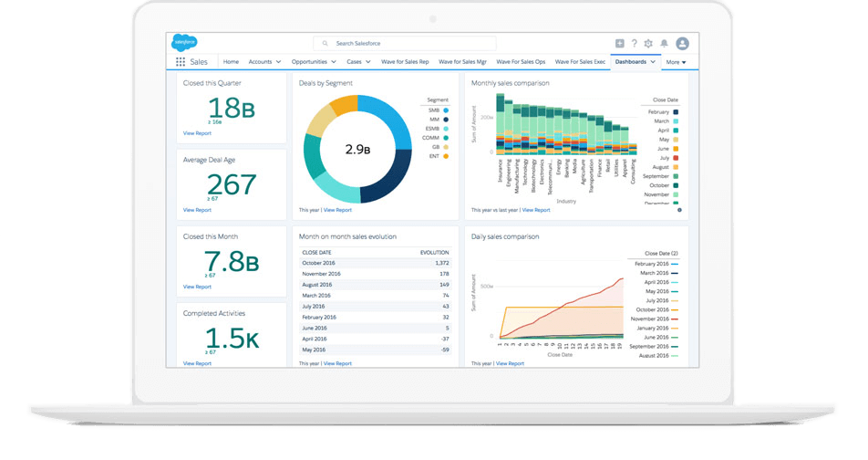
Task: Open View Report under Closed this Quarter
Action: (x=197, y=133)
